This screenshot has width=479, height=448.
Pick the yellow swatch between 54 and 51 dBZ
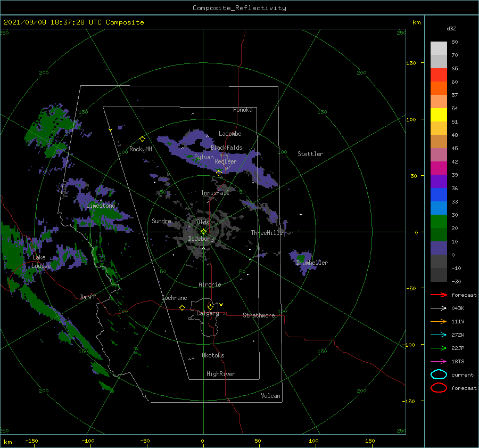pyautogui.click(x=439, y=115)
